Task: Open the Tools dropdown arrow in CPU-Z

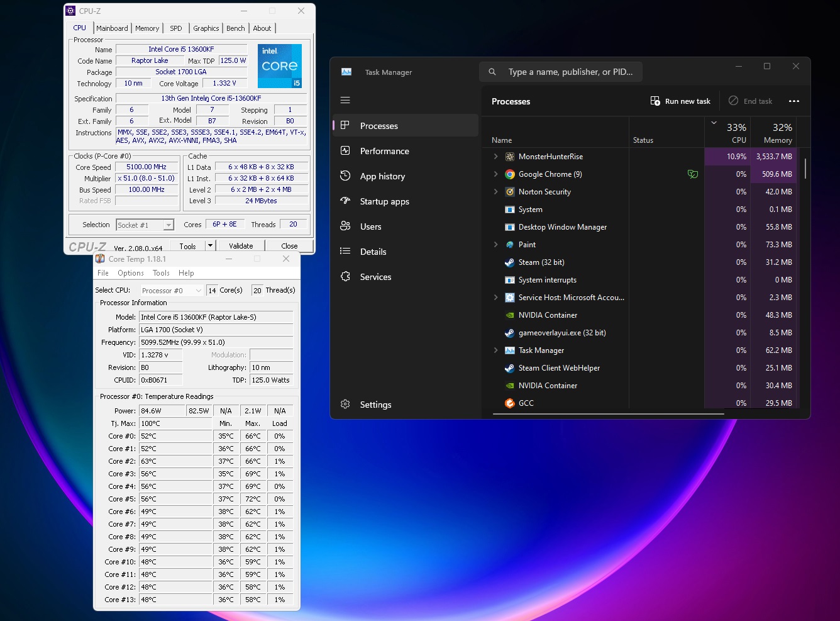Action: pos(210,246)
